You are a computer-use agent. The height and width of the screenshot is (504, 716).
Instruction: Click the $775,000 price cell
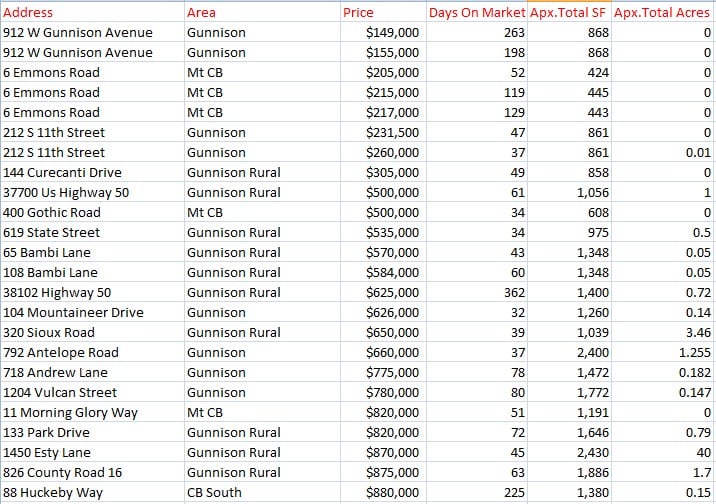(383, 373)
